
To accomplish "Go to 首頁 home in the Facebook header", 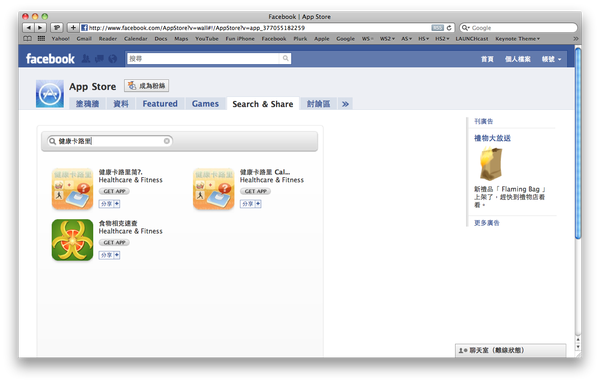I will 487,59.
